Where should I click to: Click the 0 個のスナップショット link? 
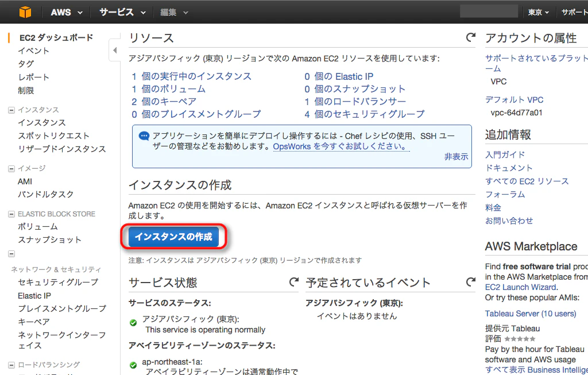click(x=355, y=89)
